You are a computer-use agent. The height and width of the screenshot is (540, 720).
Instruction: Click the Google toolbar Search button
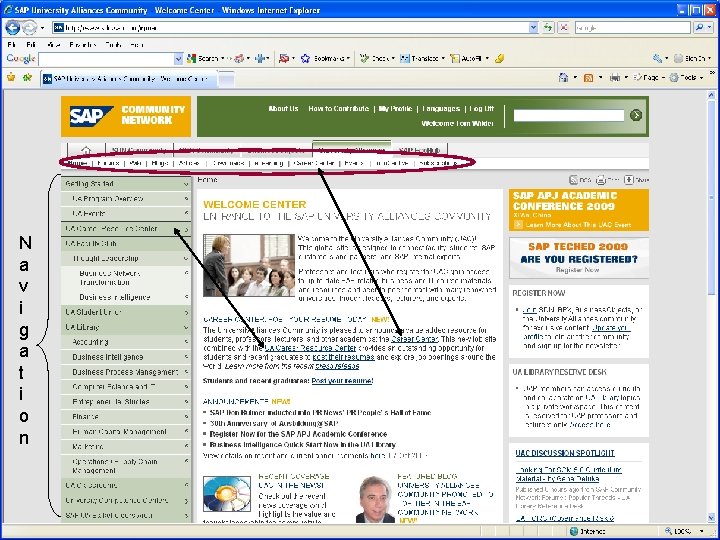[x=204, y=58]
